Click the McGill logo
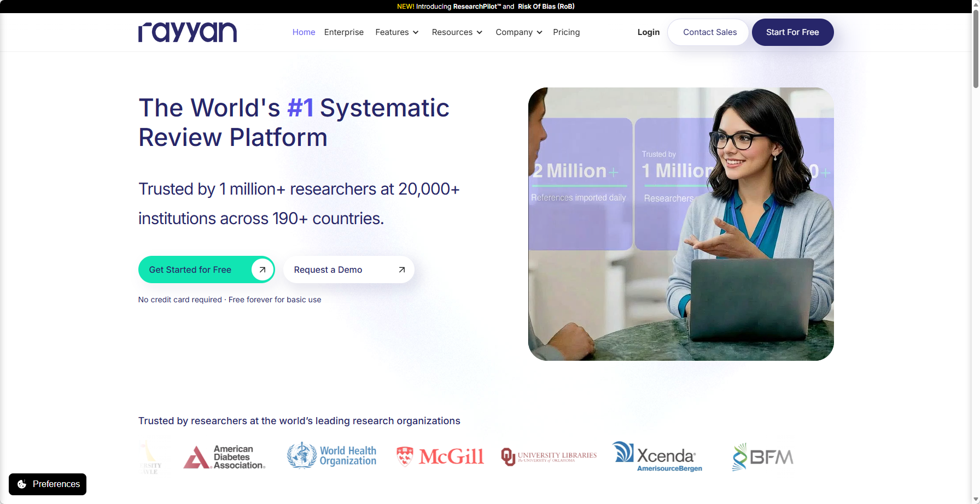This screenshot has width=980, height=504. pos(440,456)
